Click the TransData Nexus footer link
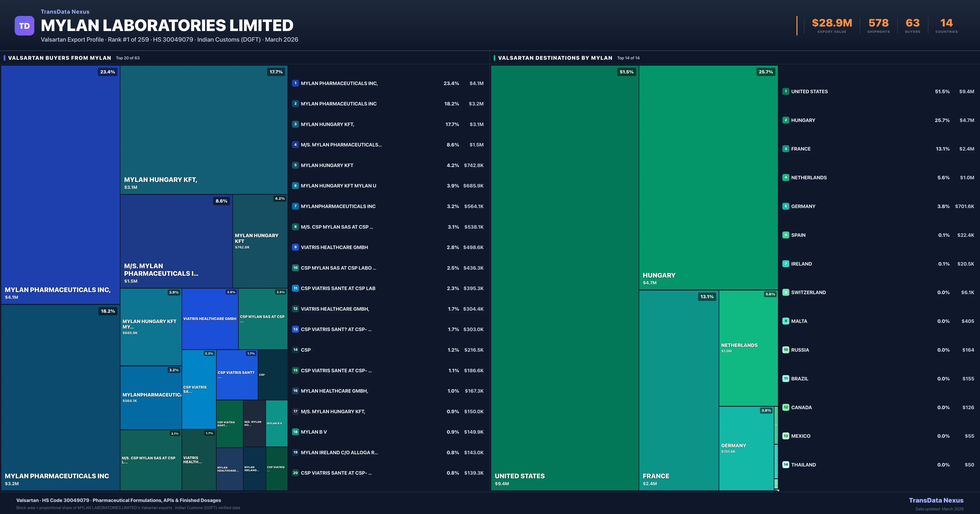 pos(936,500)
